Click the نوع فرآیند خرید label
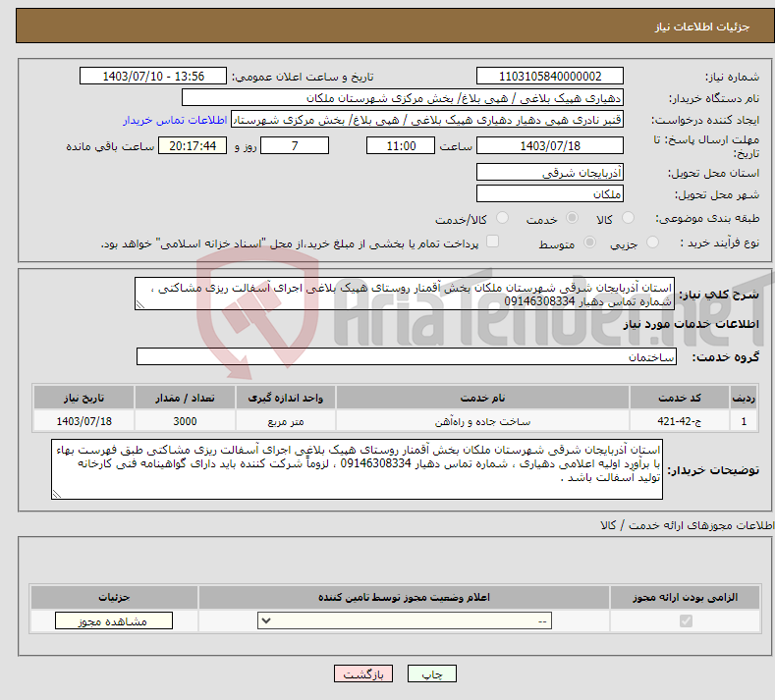775x700 pixels. [720, 242]
